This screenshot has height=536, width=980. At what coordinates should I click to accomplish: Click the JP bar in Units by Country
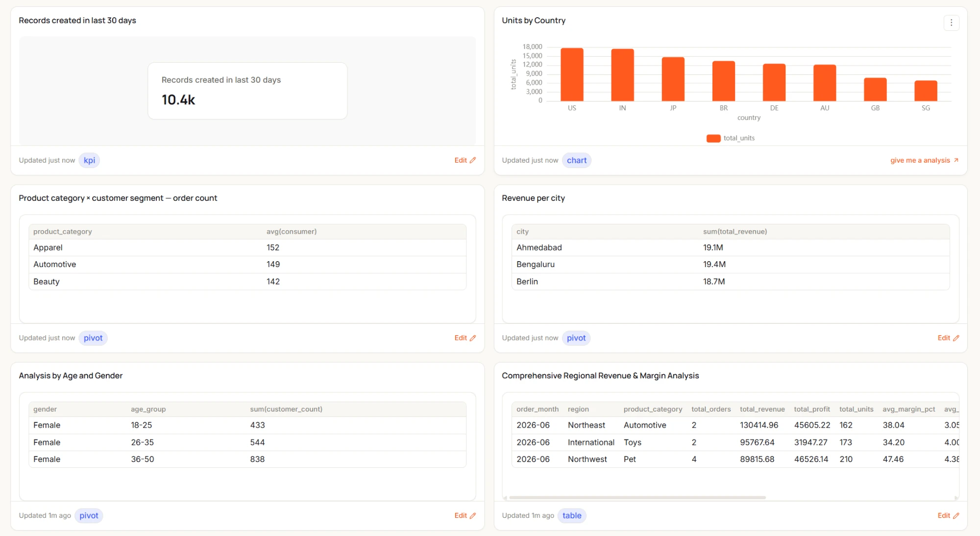pyautogui.click(x=673, y=79)
